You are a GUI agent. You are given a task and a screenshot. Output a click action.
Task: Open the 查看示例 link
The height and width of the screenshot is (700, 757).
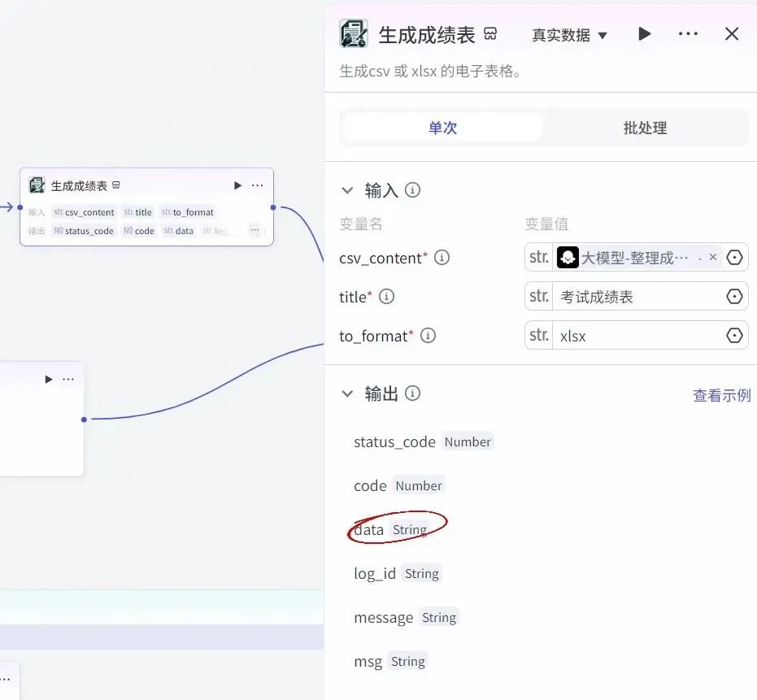pos(722,395)
